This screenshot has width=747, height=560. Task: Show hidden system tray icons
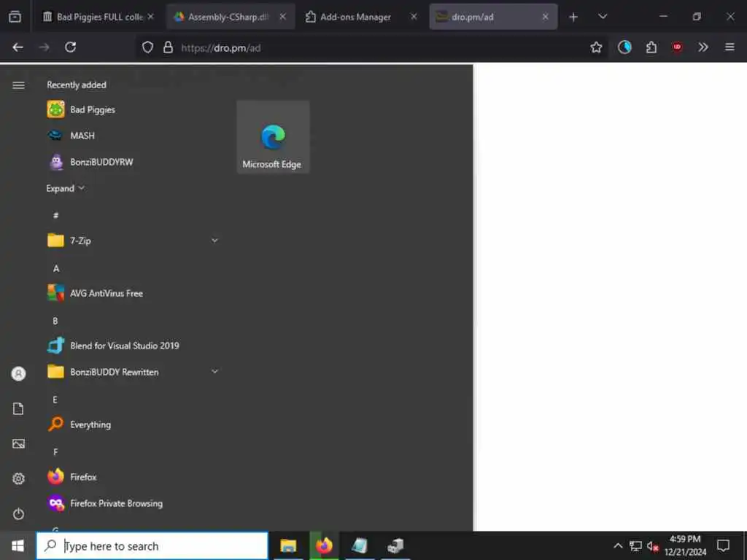click(x=618, y=545)
